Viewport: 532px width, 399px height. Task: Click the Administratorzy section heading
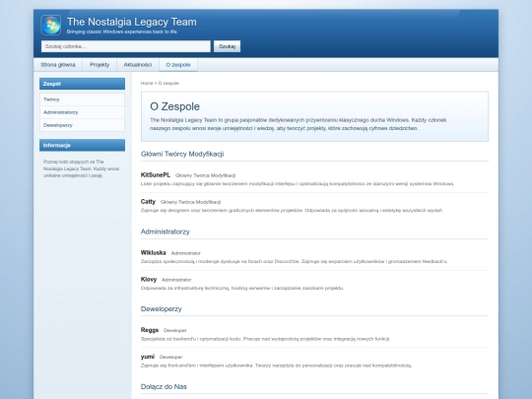(165, 232)
